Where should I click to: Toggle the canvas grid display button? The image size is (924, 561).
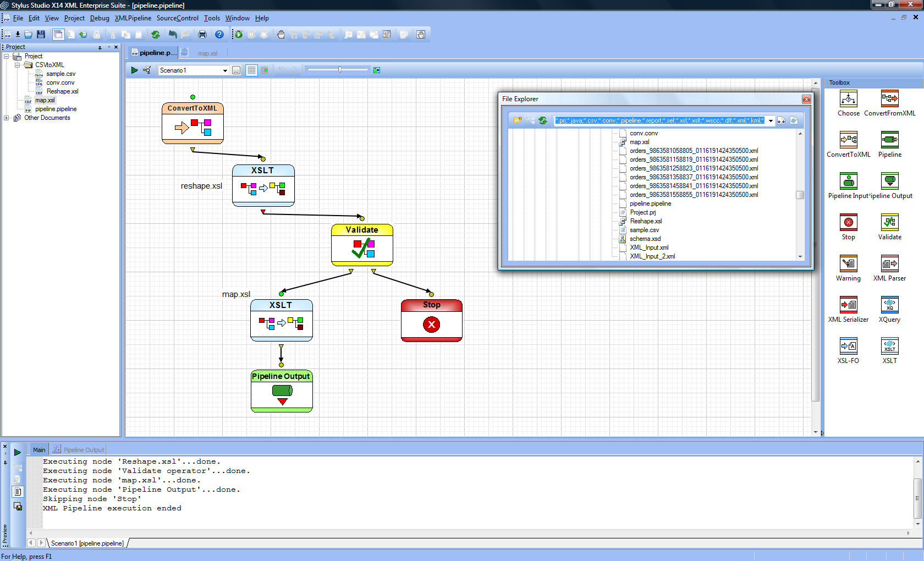(x=251, y=70)
